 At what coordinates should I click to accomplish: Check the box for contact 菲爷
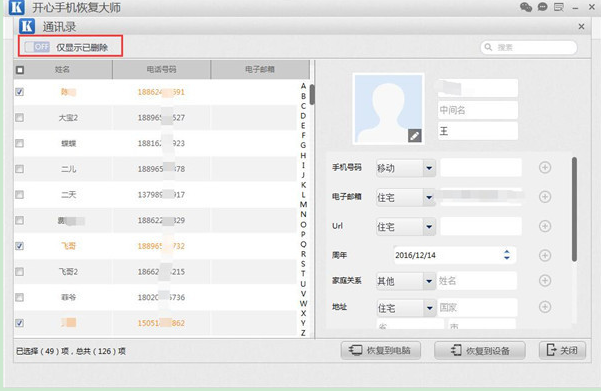[19, 297]
